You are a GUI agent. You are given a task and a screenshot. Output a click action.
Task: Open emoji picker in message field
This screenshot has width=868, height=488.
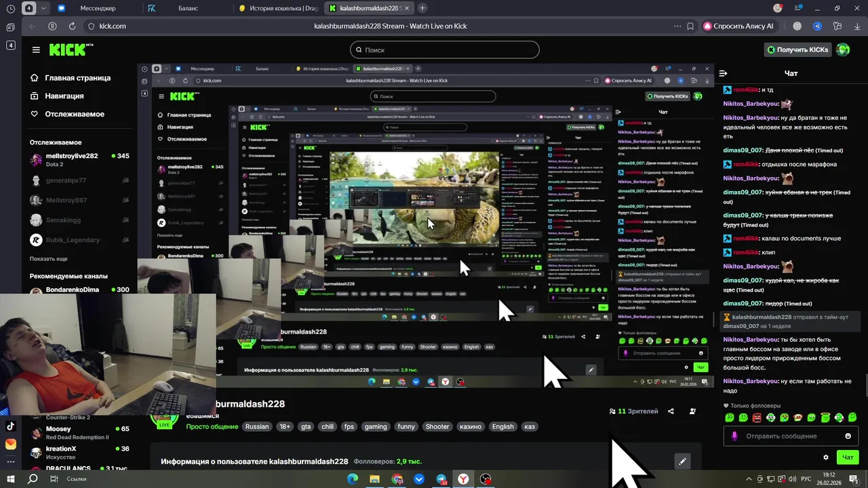point(848,436)
